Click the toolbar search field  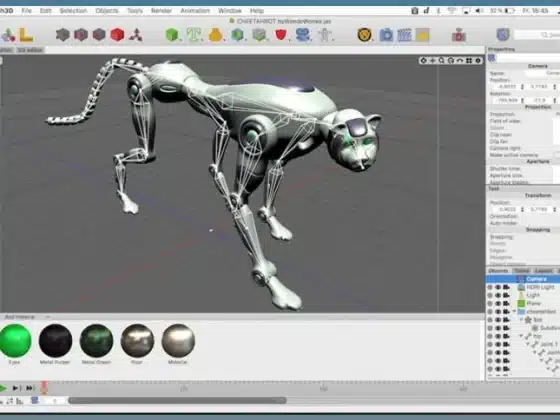pos(537,35)
